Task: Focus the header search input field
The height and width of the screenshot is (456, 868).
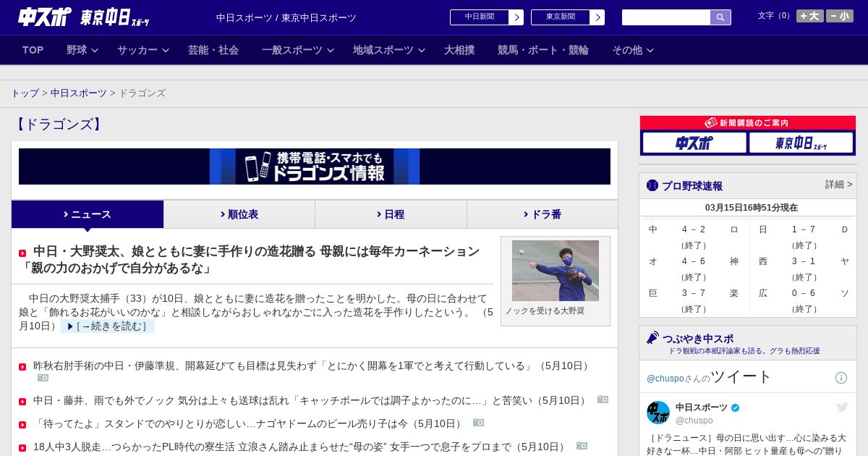Action: (x=666, y=17)
